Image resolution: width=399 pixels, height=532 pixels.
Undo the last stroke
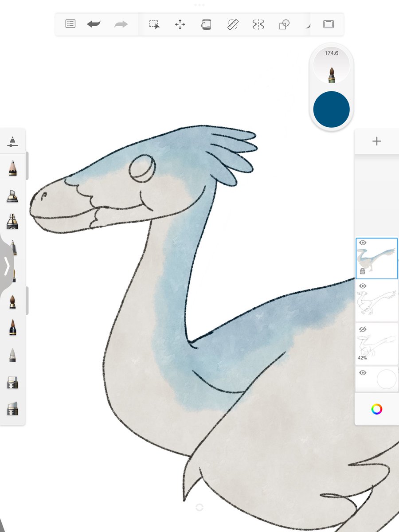pyautogui.click(x=94, y=24)
